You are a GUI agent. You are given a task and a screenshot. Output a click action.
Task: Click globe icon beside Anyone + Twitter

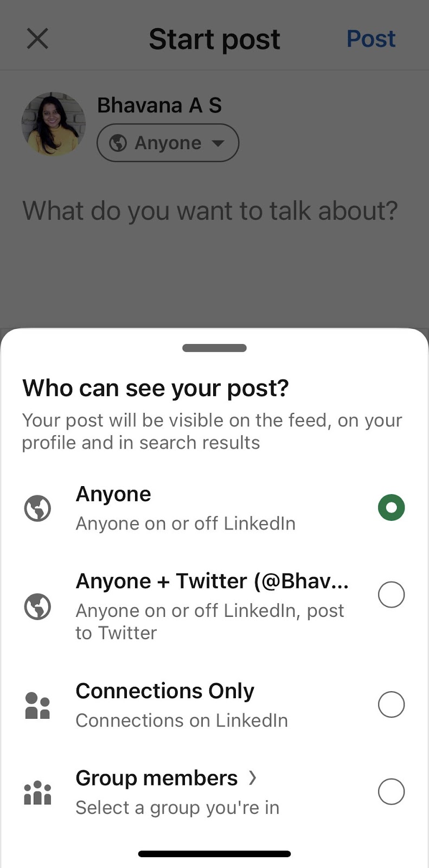pyautogui.click(x=38, y=606)
